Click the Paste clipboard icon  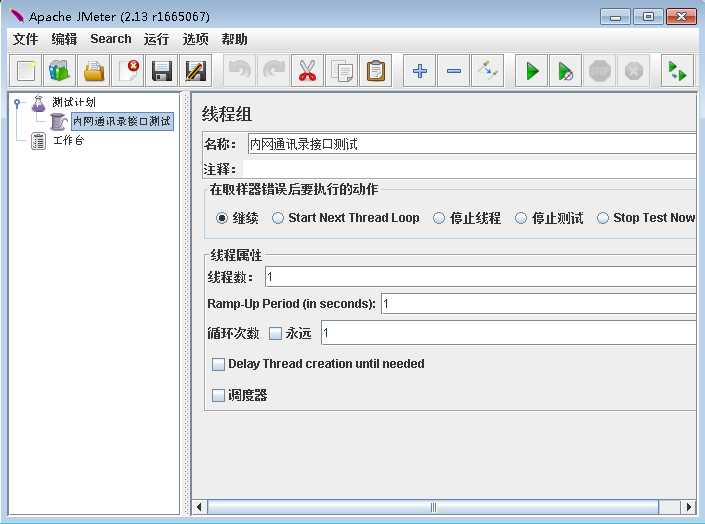[376, 71]
